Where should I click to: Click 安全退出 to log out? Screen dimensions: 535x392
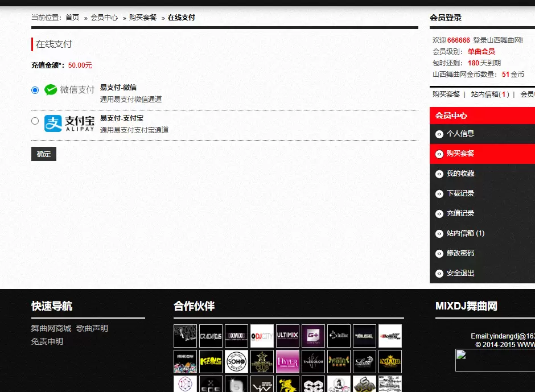click(460, 273)
